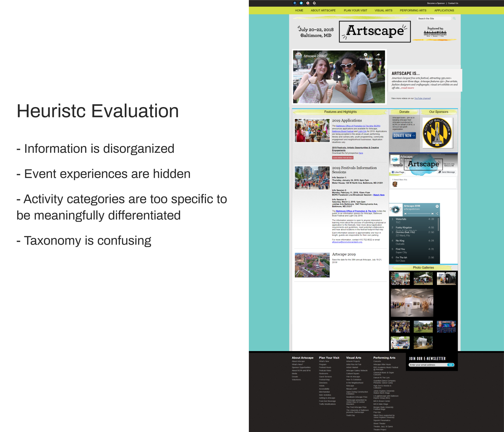Screen dimensions: 504x432
Task: Click the Become a Sponsor link
Action: point(436,3)
